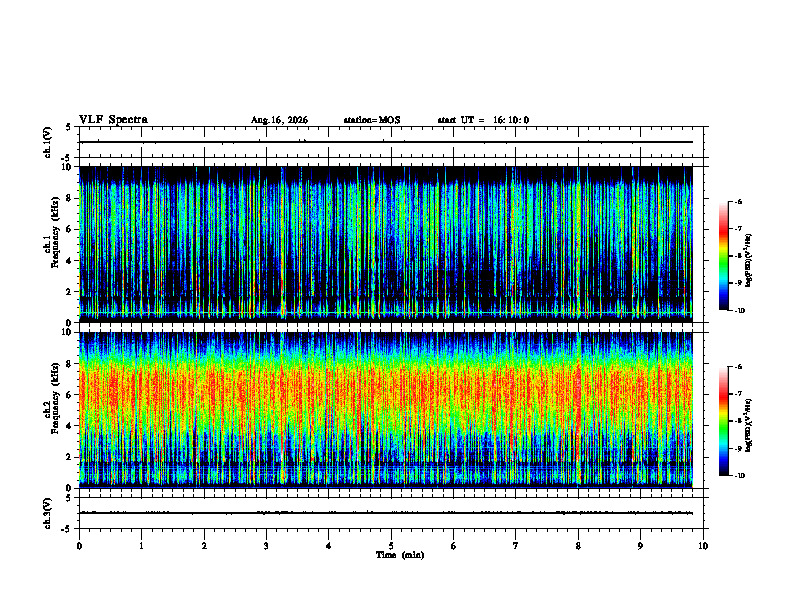This screenshot has height=612, width=792.
Task: Click time axis tick label "10"
Action: (x=703, y=546)
